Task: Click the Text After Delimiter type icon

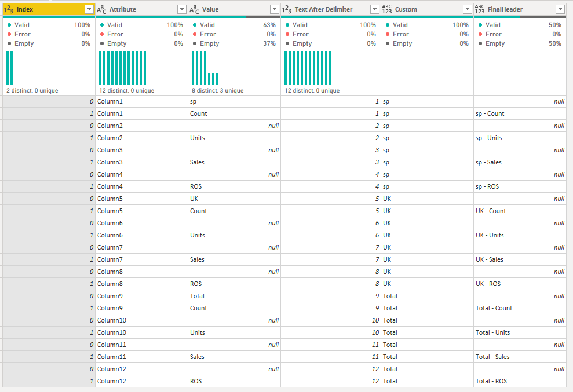Action: coord(287,9)
